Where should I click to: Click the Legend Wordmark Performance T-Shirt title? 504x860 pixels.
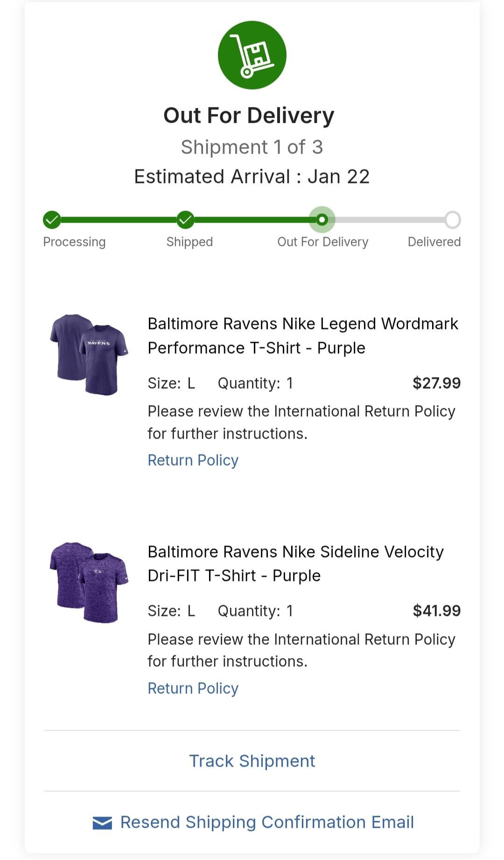(x=302, y=336)
